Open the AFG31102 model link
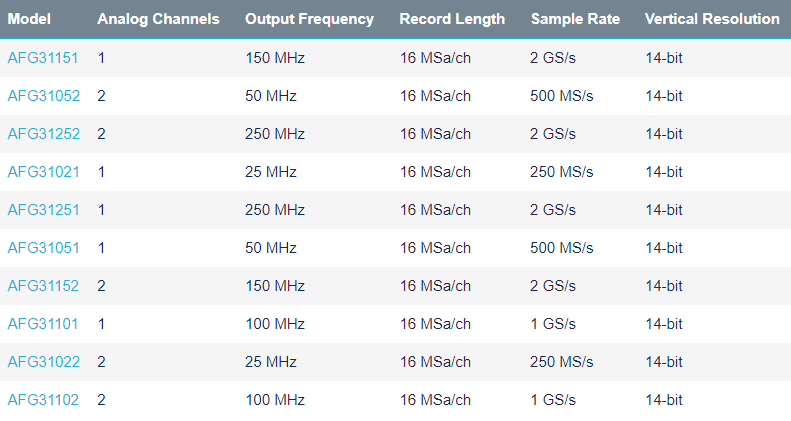The image size is (791, 421). (43, 400)
